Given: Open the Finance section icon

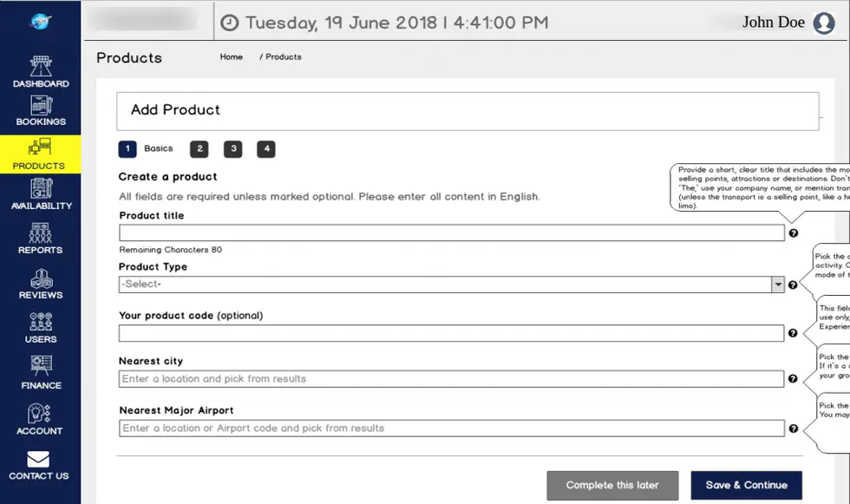Looking at the screenshot, I should tap(42, 366).
